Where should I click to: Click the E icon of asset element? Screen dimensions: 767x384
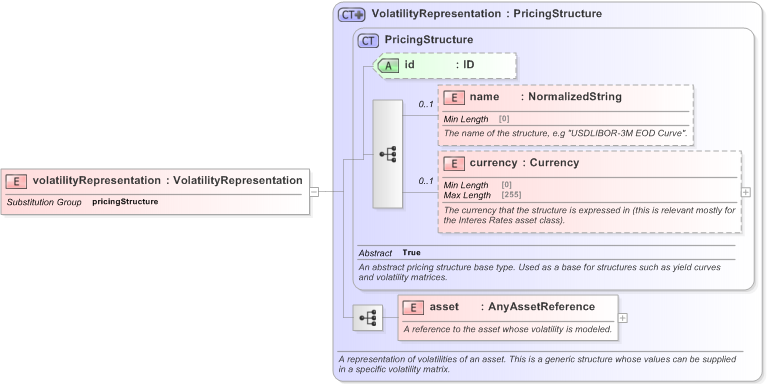413,308
